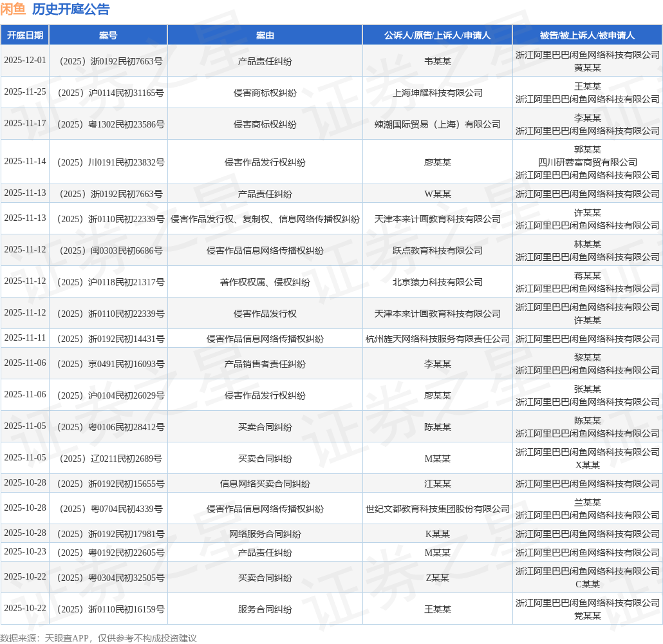Select case number 沪0114民初31165号

tap(111, 93)
